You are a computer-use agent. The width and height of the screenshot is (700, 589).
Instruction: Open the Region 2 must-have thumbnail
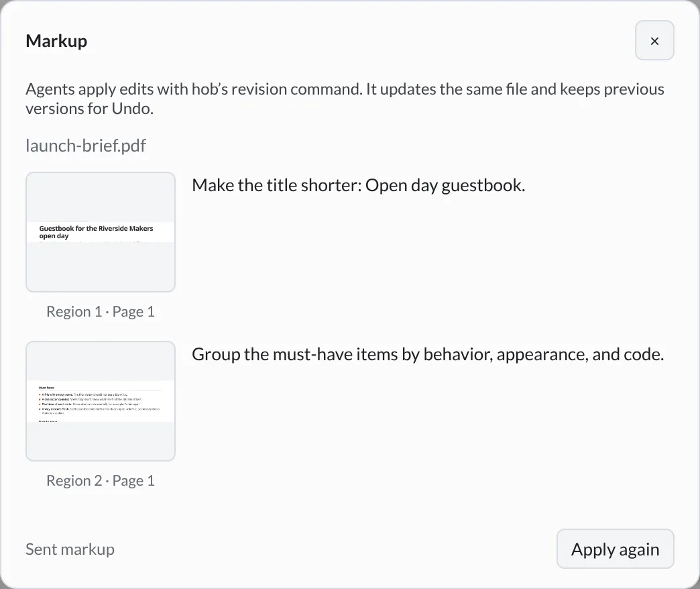(x=101, y=401)
